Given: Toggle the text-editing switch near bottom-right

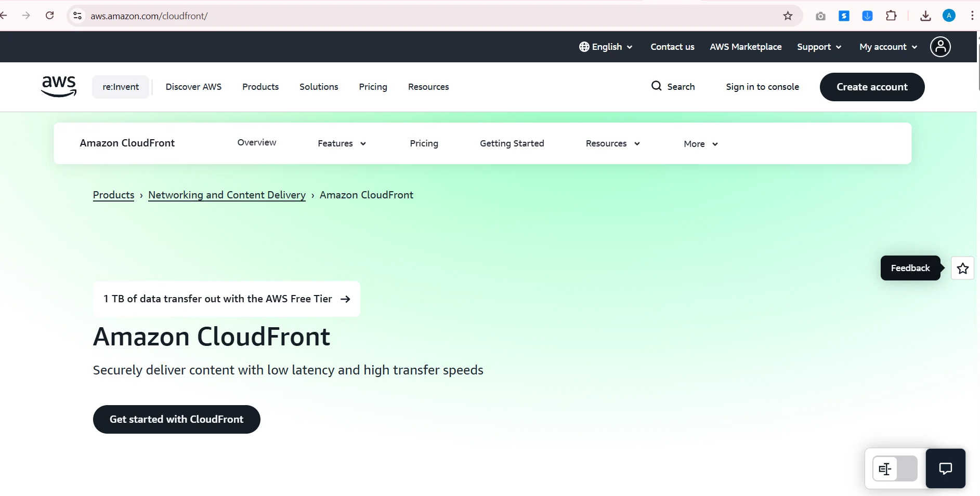Looking at the screenshot, I should 894,468.
